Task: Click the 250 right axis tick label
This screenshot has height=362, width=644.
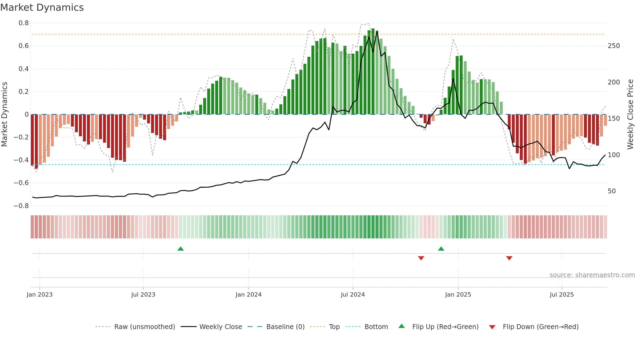Action: coord(614,46)
